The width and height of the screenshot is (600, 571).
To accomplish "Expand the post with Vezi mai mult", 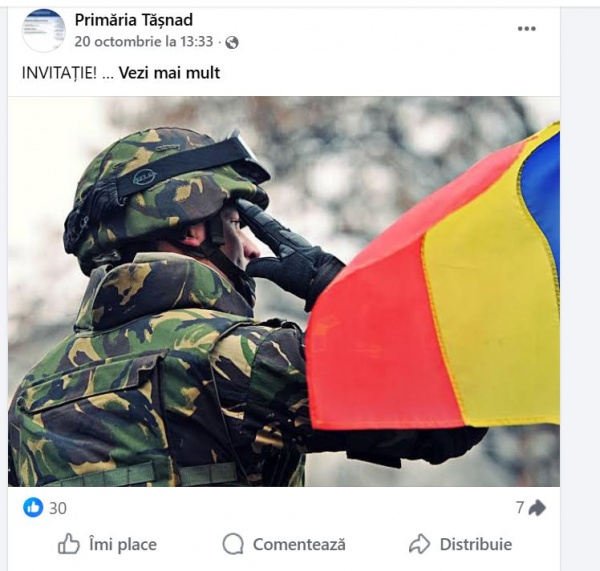I will pos(169,73).
